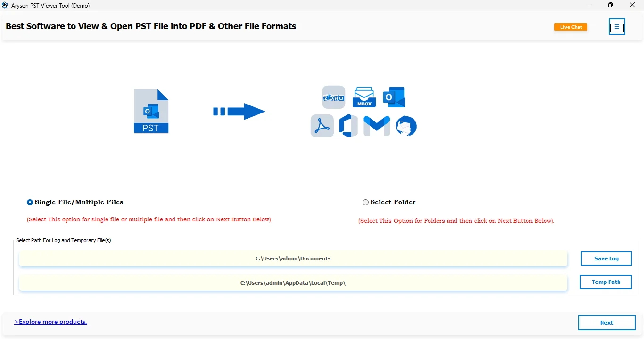The image size is (644, 339).
Task: Click the Zoho Mail icon
Action: [333, 97]
